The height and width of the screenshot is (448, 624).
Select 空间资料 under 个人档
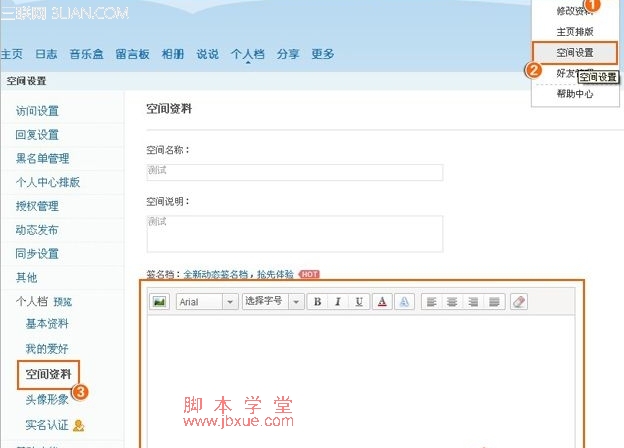point(48,374)
